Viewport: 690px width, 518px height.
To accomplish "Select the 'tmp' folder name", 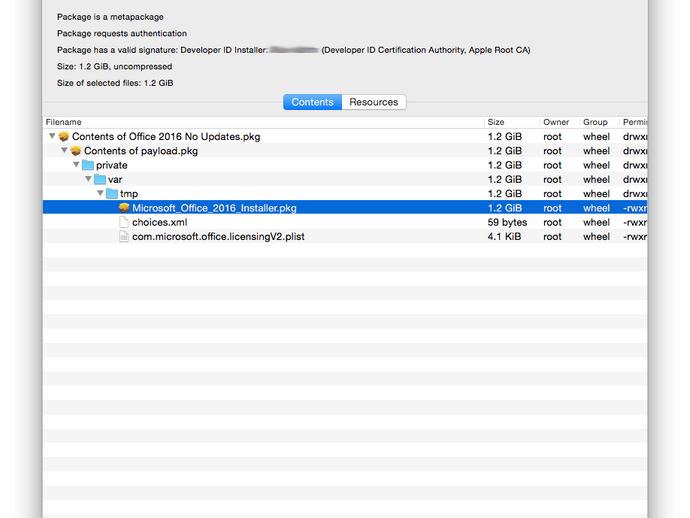I will click(x=129, y=194).
